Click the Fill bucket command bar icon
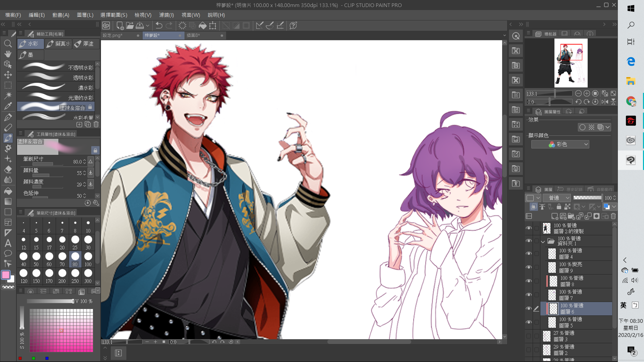 (203, 25)
